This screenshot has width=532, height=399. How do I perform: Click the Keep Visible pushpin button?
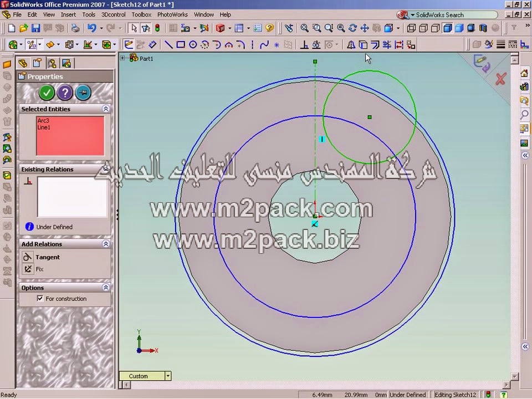tap(83, 93)
